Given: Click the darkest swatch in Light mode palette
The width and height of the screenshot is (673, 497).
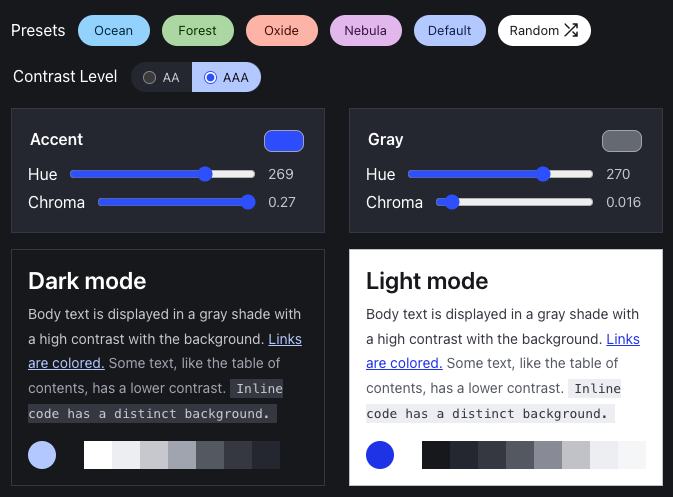Looking at the screenshot, I should point(436,455).
